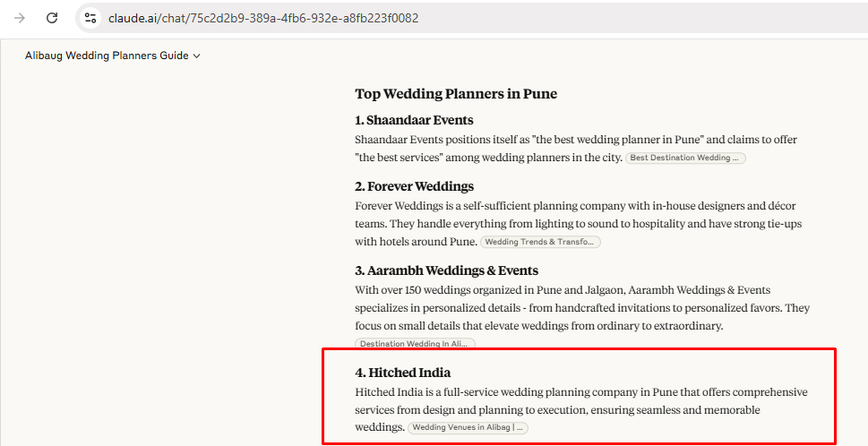Click the browser forward arrow
This screenshot has height=446, width=868.
(x=20, y=18)
